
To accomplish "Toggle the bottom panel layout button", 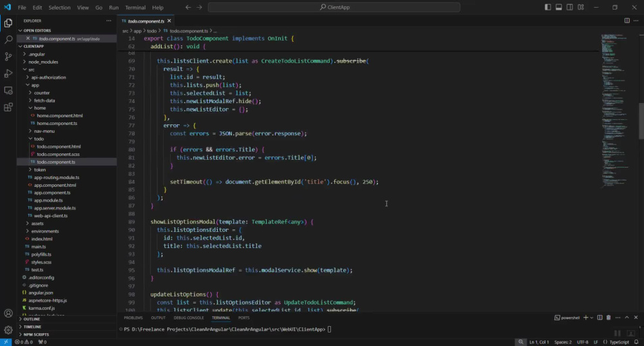I will [558, 7].
